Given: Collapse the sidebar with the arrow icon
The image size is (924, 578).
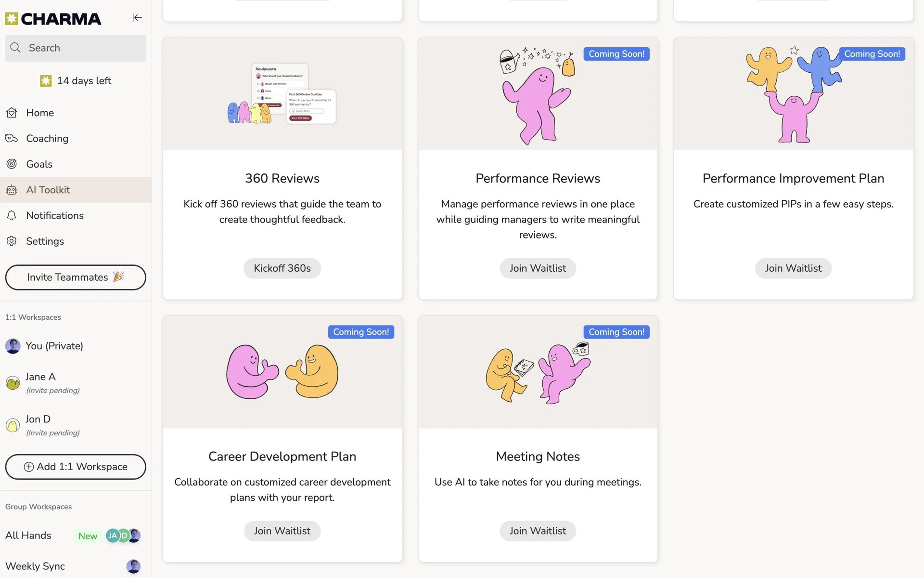Looking at the screenshot, I should [137, 18].
